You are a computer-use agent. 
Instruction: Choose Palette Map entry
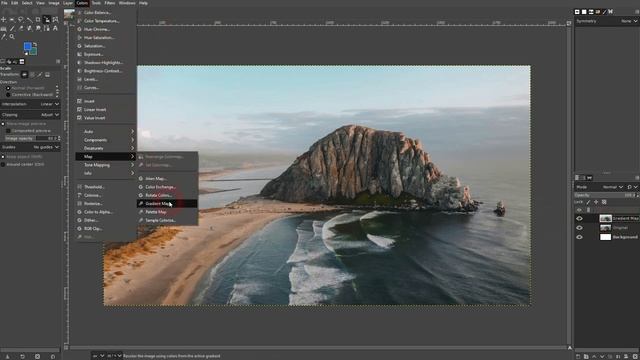point(167,212)
